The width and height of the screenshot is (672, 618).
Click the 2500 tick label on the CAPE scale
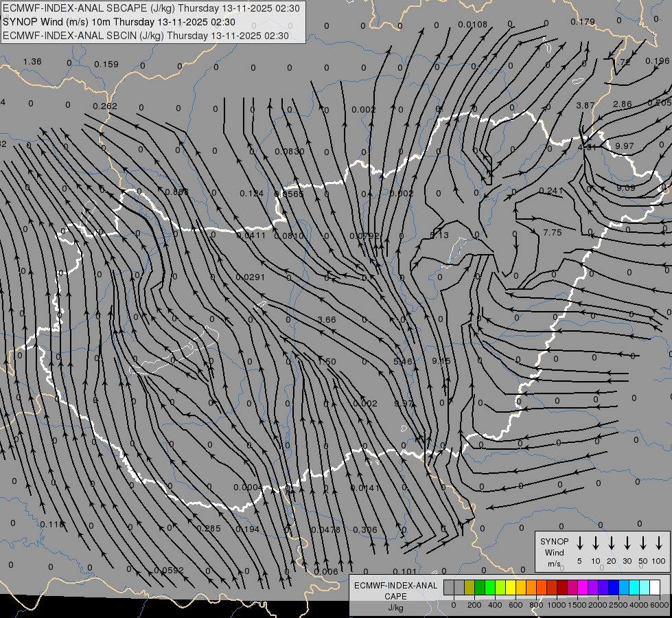(x=618, y=605)
